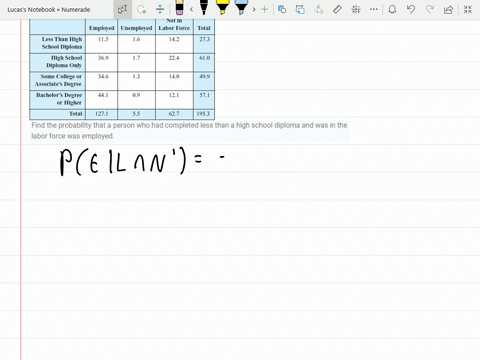Click the 5.5 unemployed total cell
The image size is (480, 360).
click(136, 114)
